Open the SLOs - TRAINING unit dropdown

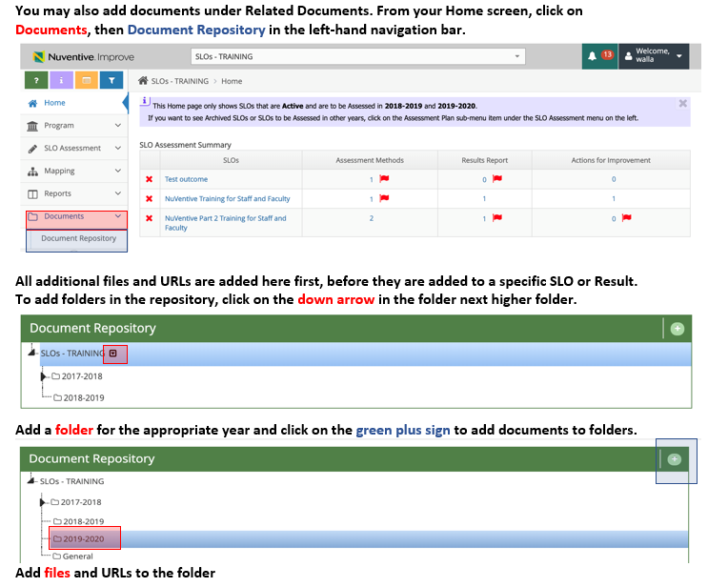pos(357,57)
